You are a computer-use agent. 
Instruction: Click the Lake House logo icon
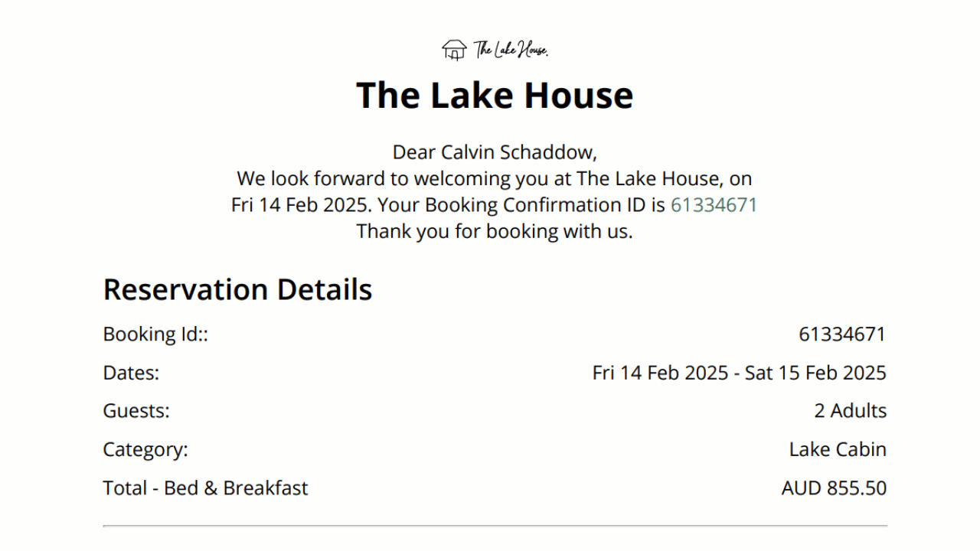[x=454, y=50]
